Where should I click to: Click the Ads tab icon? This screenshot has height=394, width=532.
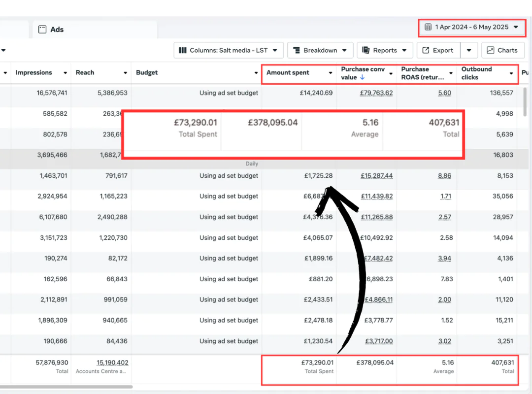coord(42,30)
